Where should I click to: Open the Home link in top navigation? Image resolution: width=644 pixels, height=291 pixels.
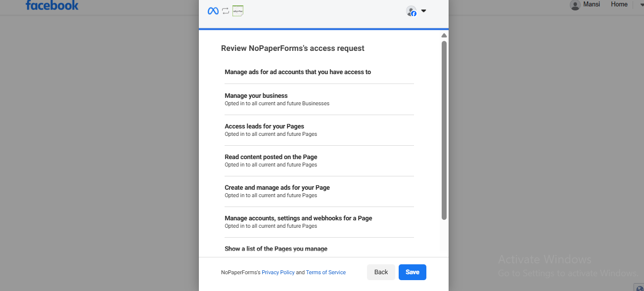point(619,4)
